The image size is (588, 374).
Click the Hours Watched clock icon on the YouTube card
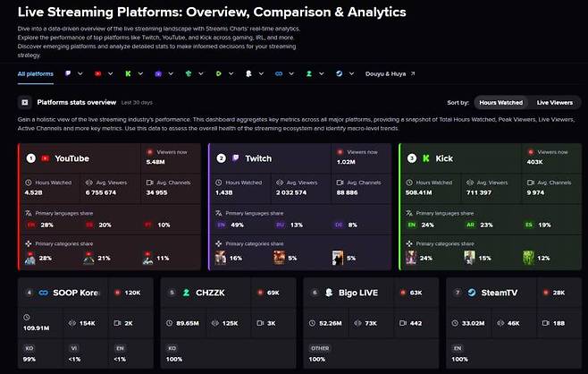tap(28, 183)
